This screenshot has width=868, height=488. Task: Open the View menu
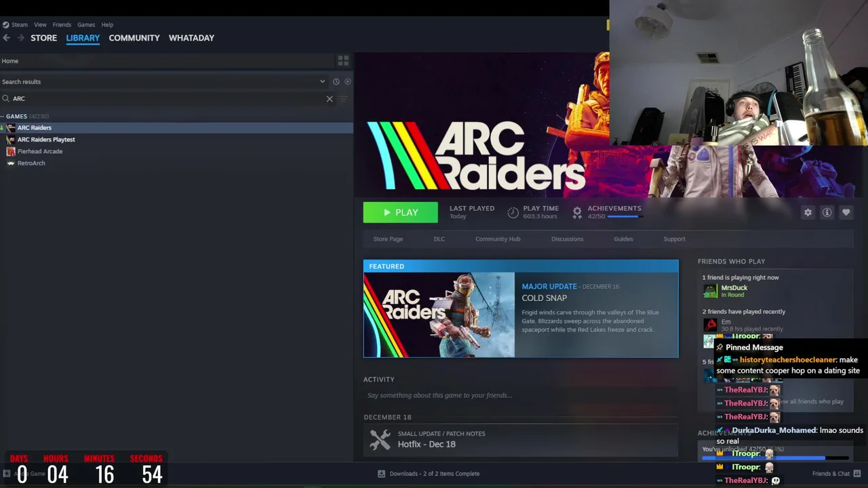pyautogui.click(x=40, y=24)
